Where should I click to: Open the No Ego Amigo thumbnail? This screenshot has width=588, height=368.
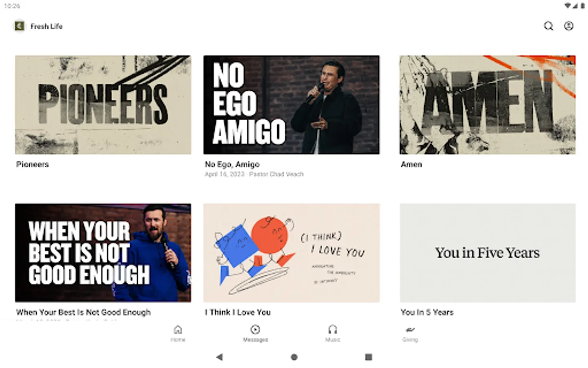[x=292, y=105]
